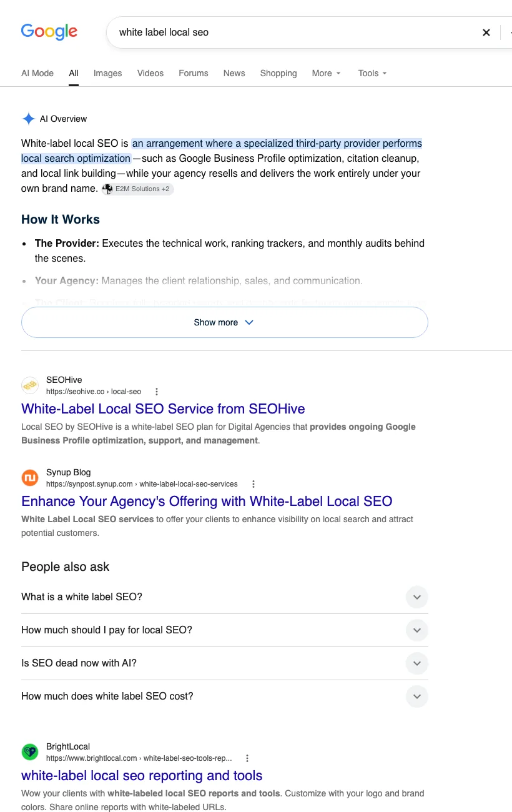This screenshot has width=512, height=812.
Task: Click the Google logo
Action: (49, 31)
